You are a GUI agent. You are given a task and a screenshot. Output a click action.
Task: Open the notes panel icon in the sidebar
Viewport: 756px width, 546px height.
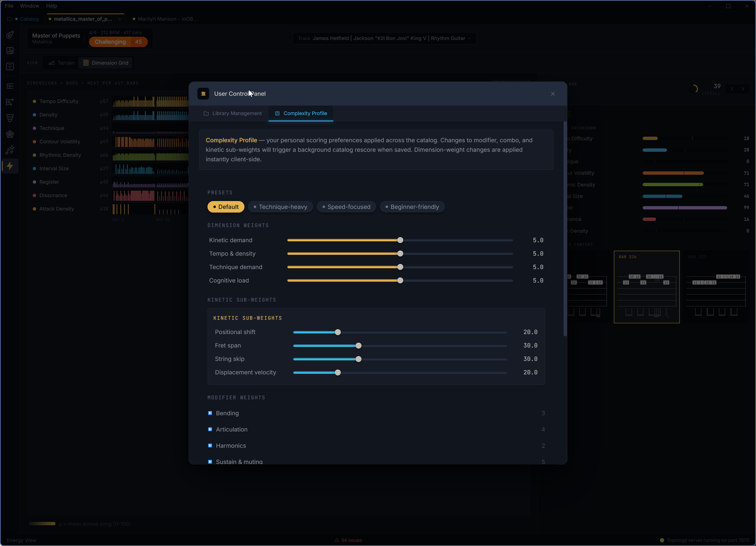pos(10,67)
